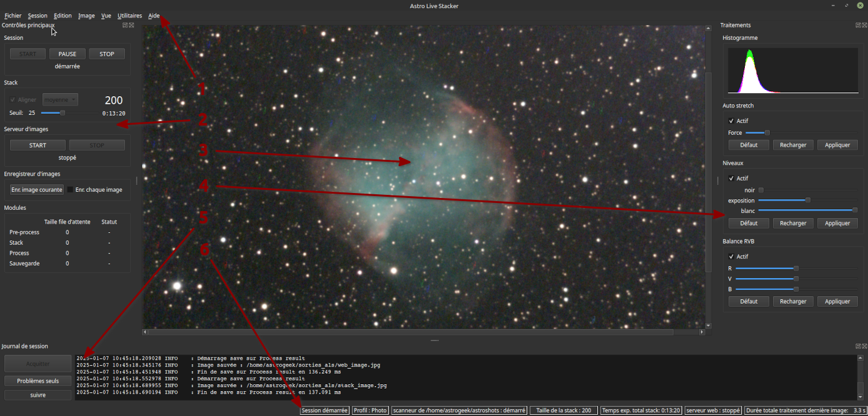The width and height of the screenshot is (868, 416).
Task: Enable Enr. chaque image checkbox
Action: (71, 190)
